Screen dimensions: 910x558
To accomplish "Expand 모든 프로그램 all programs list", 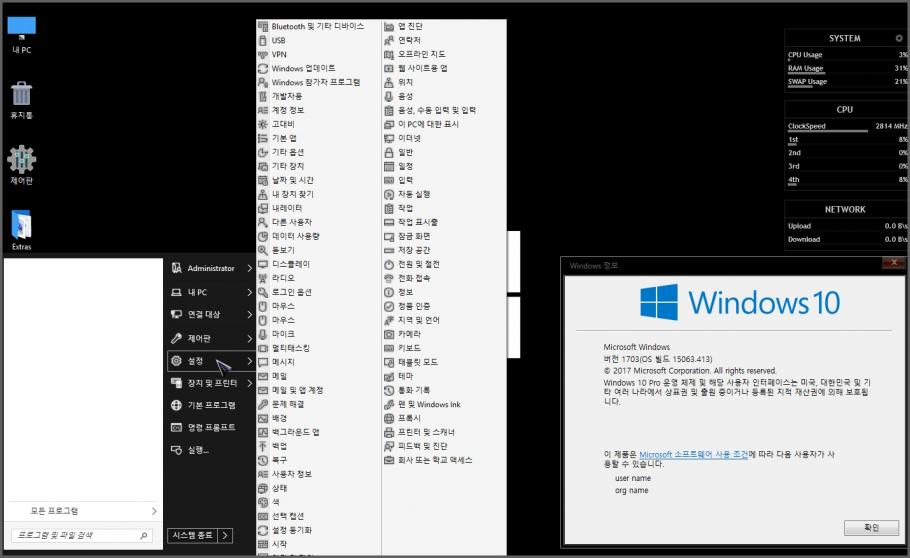I will (x=84, y=511).
